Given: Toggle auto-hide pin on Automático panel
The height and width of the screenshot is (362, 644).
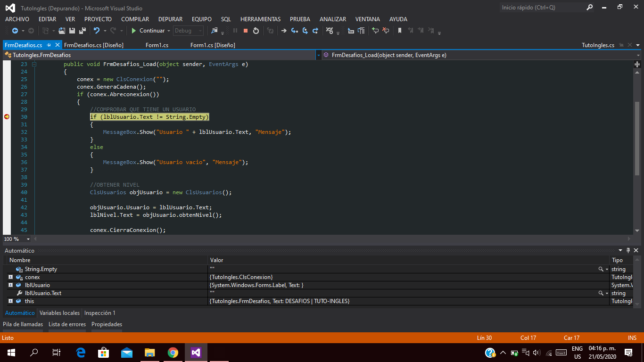Looking at the screenshot, I should pyautogui.click(x=628, y=251).
